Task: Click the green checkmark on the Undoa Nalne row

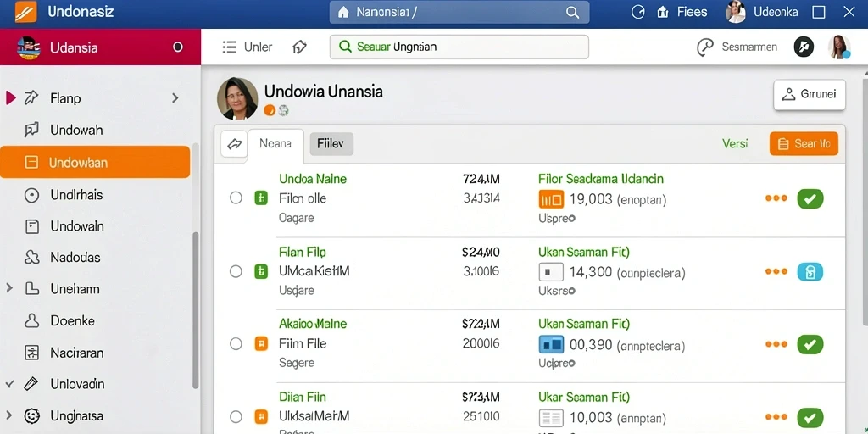Action: 810,198
